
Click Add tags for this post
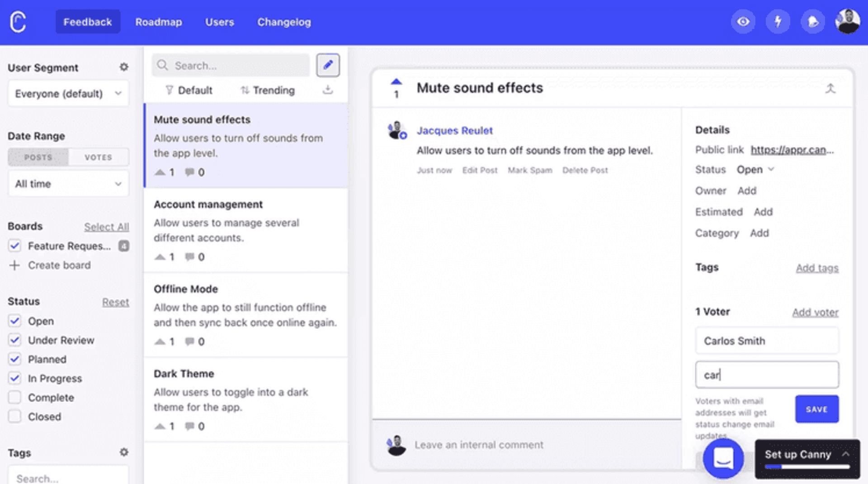[x=817, y=267]
